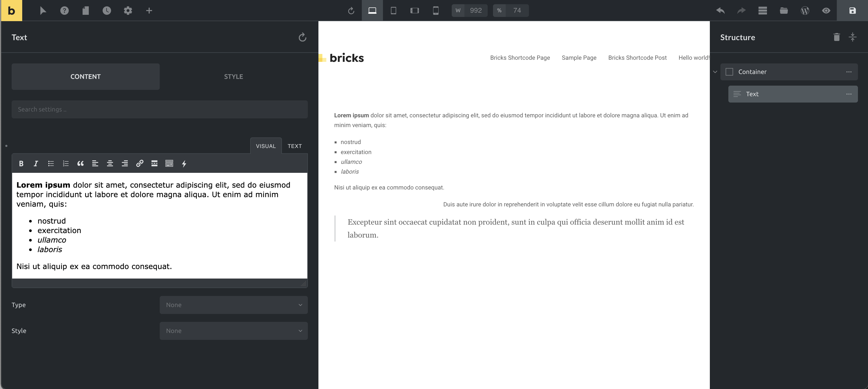This screenshot has height=389, width=868.
Task: Switch to mobile portrait breakpoint icon
Action: coord(436,11)
